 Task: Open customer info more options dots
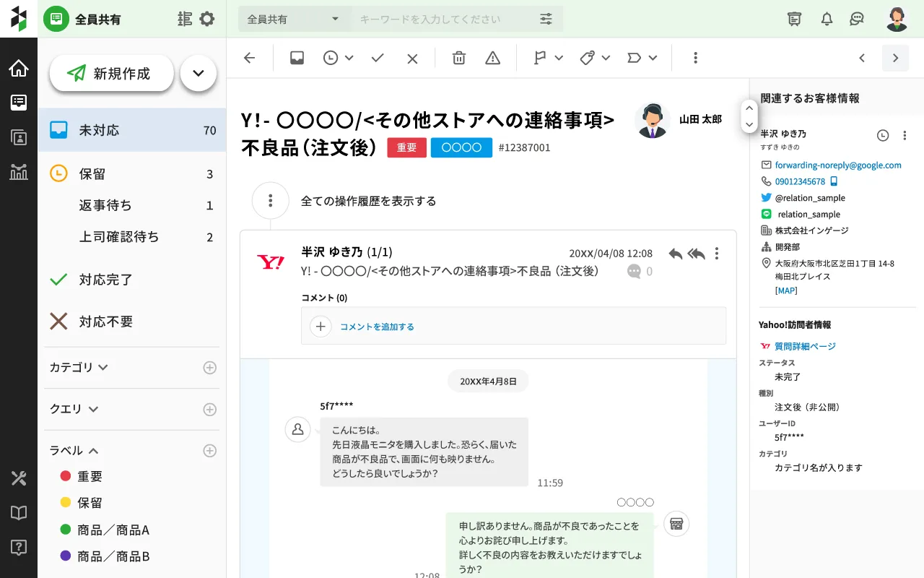(x=904, y=135)
